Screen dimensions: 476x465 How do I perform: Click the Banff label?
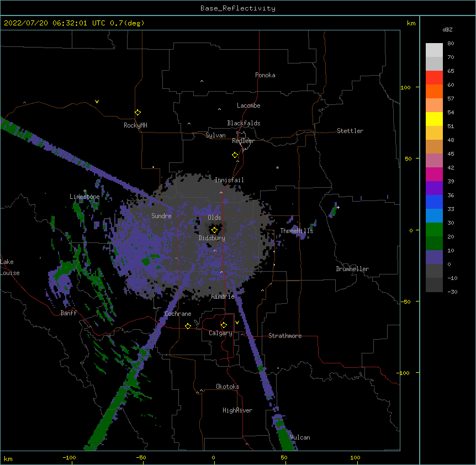(x=68, y=313)
